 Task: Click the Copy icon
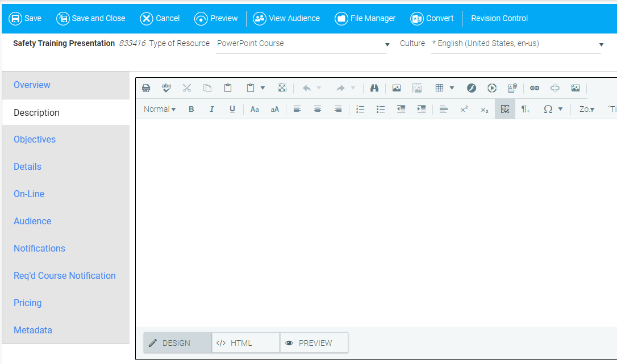click(207, 88)
